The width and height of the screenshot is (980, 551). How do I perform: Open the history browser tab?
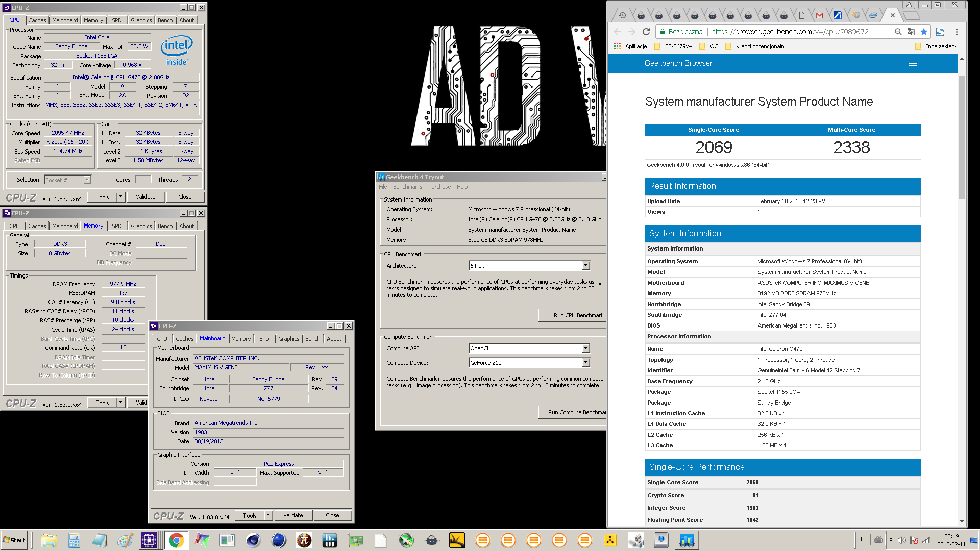pos(623,15)
